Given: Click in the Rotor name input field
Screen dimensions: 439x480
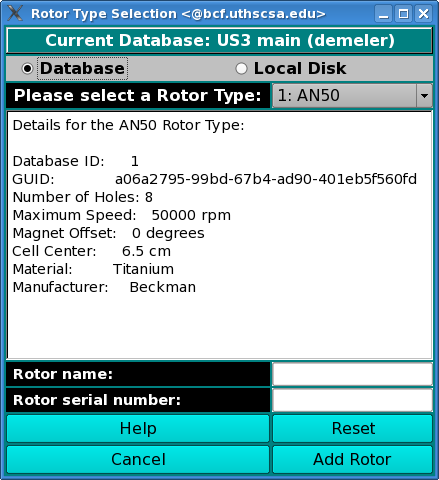Looking at the screenshot, I should 352,374.
